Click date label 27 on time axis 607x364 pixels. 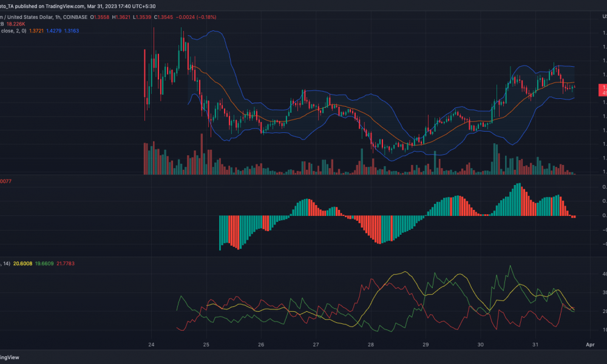point(316,344)
